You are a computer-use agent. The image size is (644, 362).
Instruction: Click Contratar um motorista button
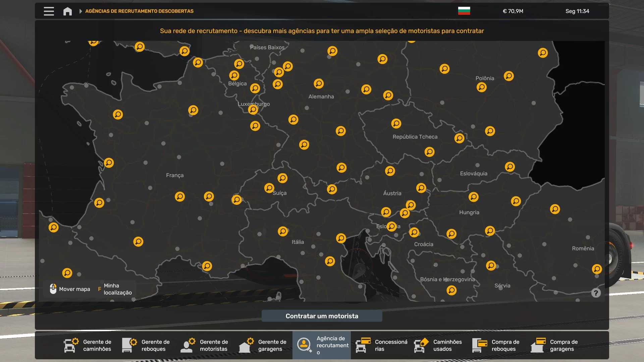(322, 316)
